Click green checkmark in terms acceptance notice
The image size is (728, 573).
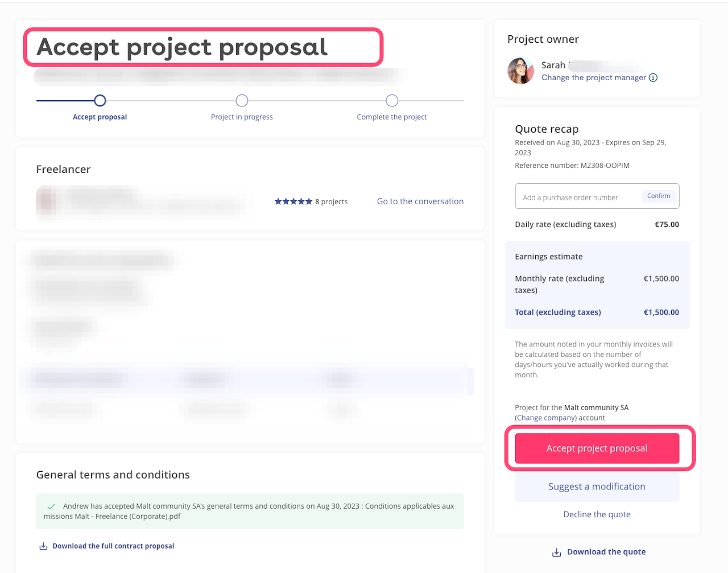[x=51, y=506]
